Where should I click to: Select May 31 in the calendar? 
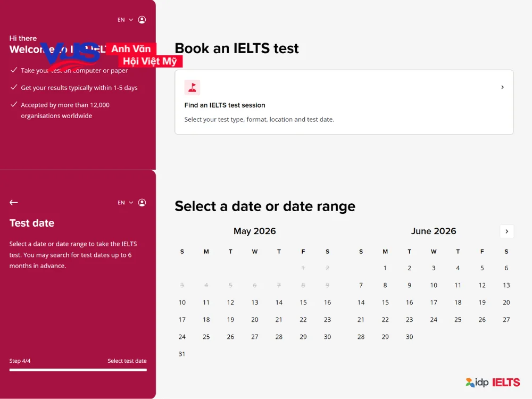coord(182,354)
